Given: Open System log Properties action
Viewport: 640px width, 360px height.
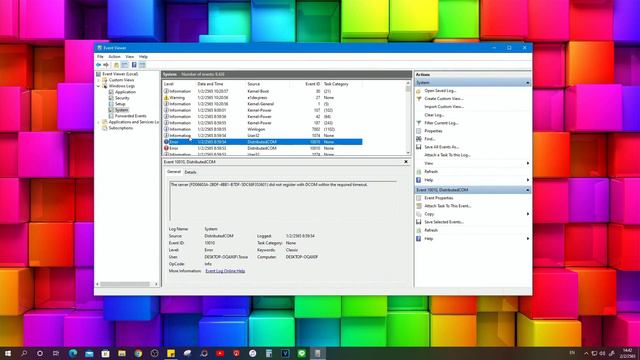Looking at the screenshot, I should point(433,131).
